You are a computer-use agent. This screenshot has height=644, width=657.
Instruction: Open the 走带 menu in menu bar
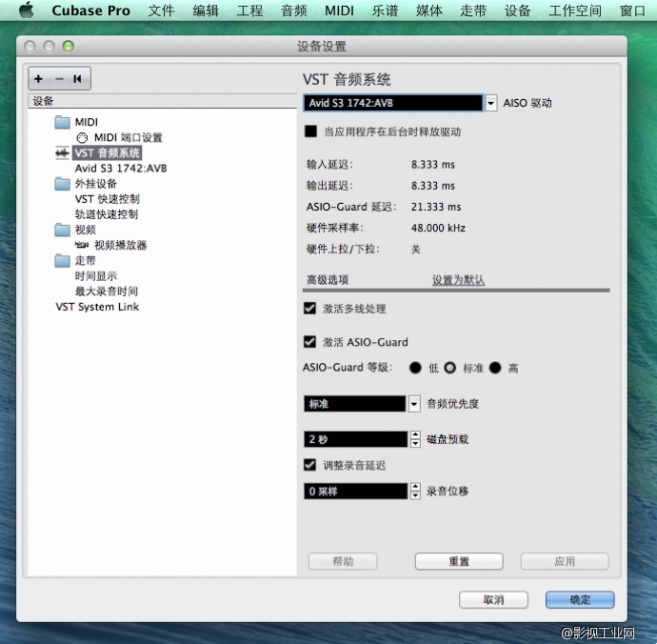click(x=473, y=10)
